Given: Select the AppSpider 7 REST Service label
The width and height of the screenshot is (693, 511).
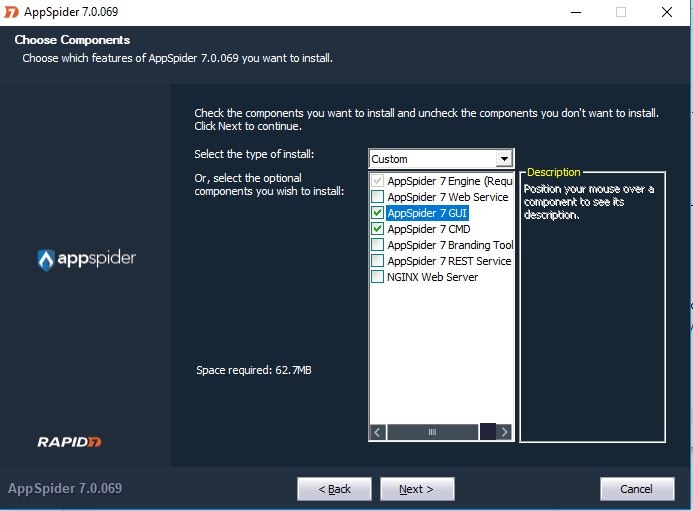Looking at the screenshot, I should tap(449, 261).
